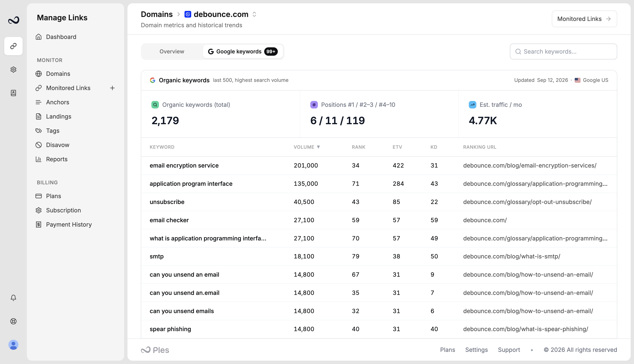The width and height of the screenshot is (634, 364).
Task: Click the Monitored Links arrow button
Action: 584,19
